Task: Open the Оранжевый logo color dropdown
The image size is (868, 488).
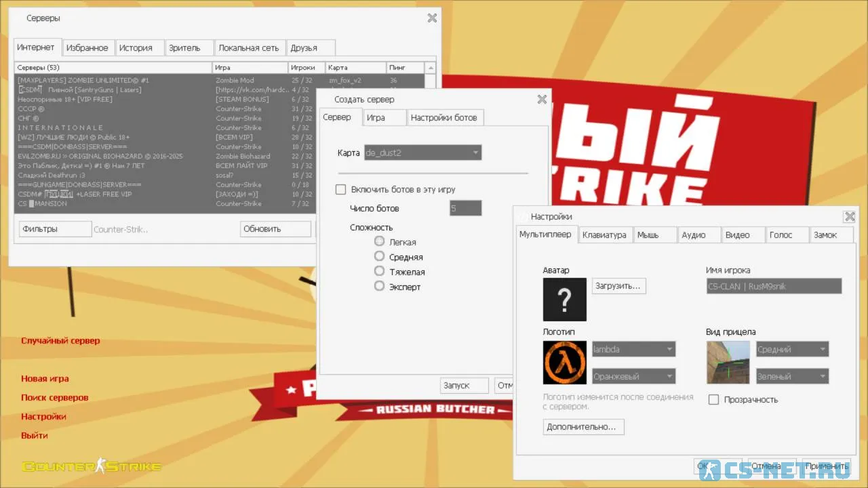Action: [633, 376]
